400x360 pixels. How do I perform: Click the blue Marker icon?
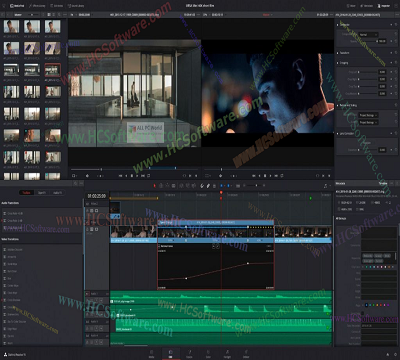coord(228,186)
